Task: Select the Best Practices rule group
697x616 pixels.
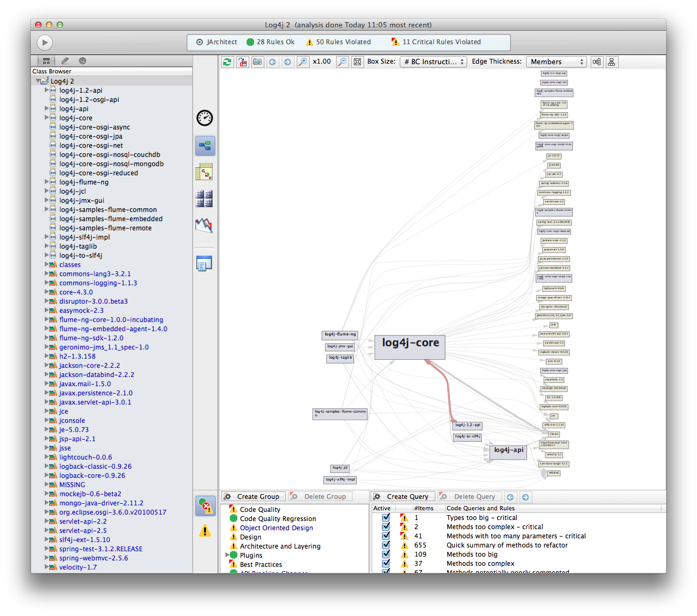Action: (x=261, y=565)
